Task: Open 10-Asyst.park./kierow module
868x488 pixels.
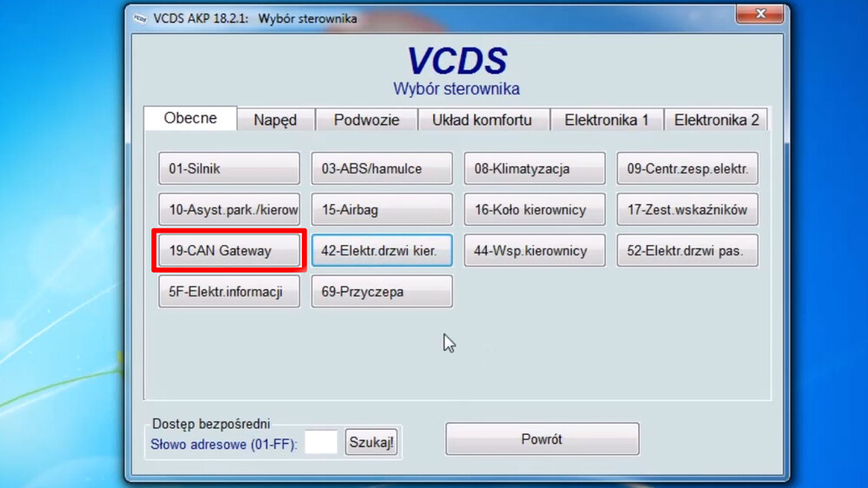Action: [228, 209]
